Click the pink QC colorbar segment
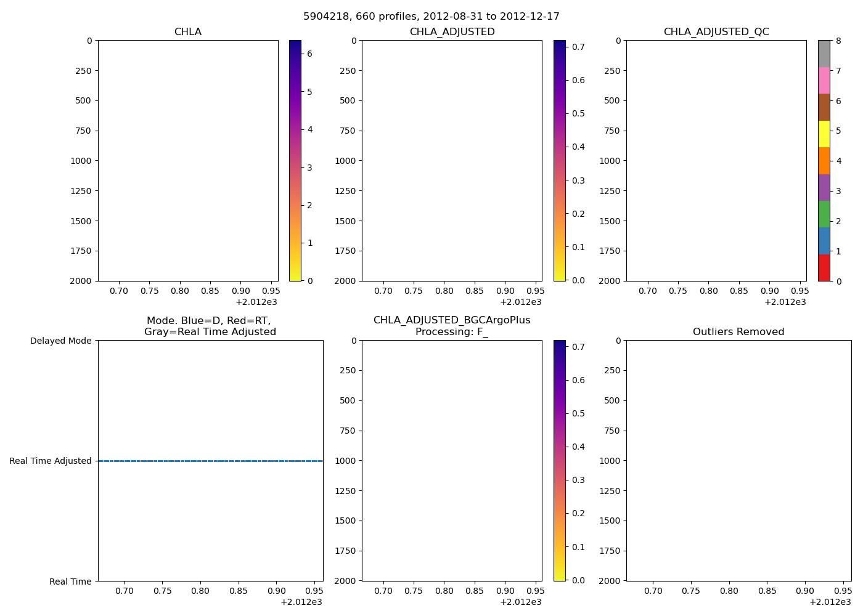This screenshot has height=616, width=863. [824, 81]
